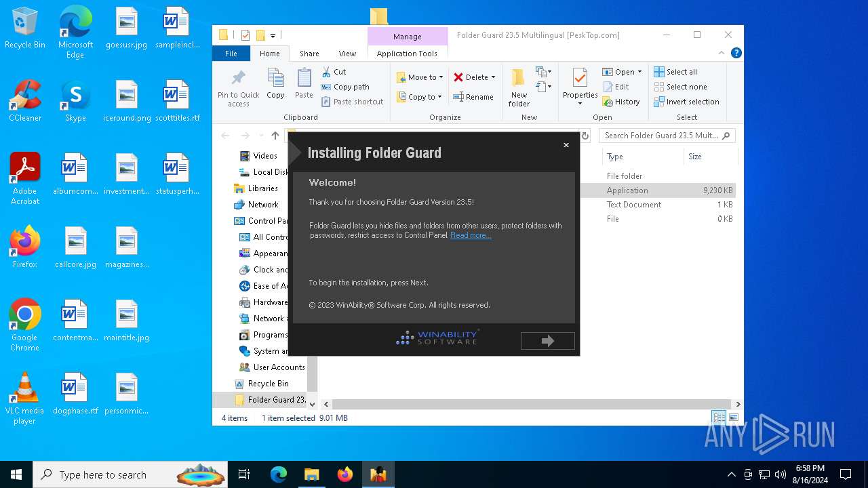Open the Move to dropdown

click(419, 77)
